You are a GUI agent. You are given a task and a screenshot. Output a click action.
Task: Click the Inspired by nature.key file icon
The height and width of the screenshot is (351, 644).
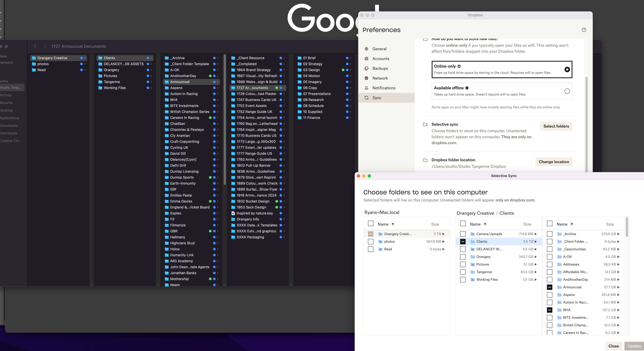coord(233,213)
